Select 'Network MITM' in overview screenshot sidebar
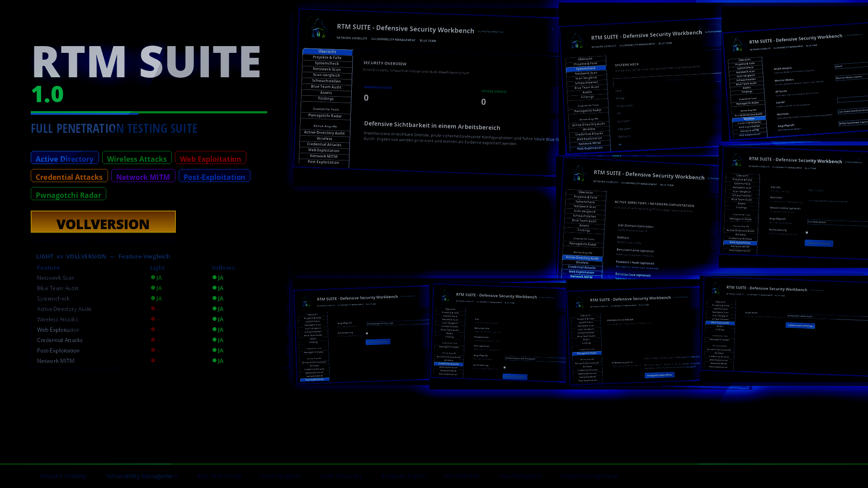 pyautogui.click(x=324, y=156)
